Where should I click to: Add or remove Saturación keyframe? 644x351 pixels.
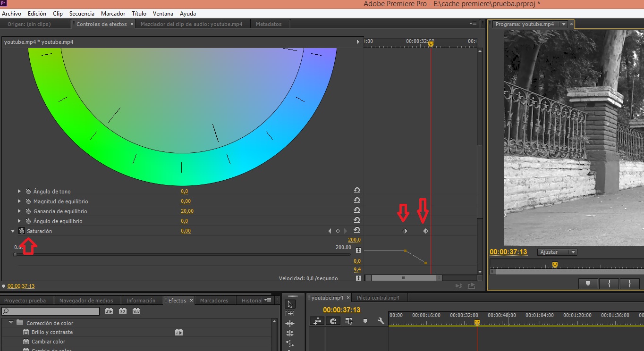point(338,231)
